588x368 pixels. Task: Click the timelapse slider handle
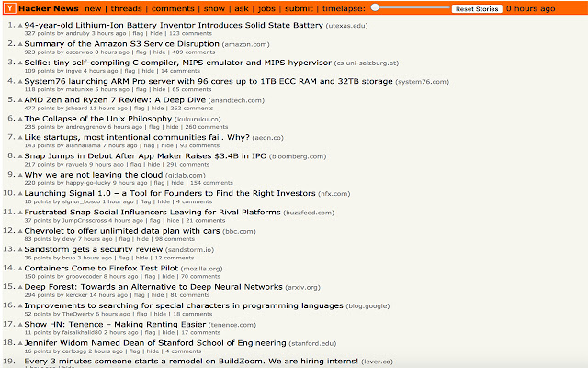coord(375,7)
